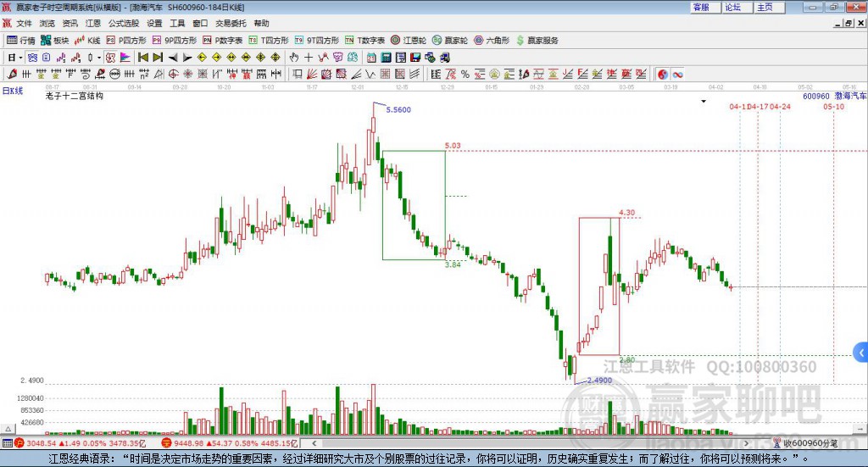This screenshot has height=467, width=868.
Task: Open 赢家服务 with the dollar icon
Action: [x=537, y=41]
